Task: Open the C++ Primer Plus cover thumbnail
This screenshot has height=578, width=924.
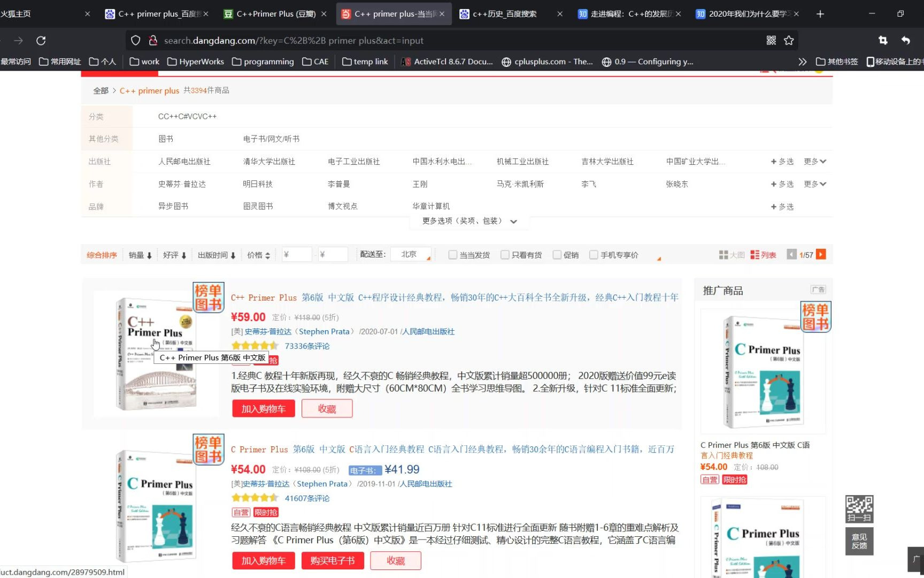Action: (156, 354)
